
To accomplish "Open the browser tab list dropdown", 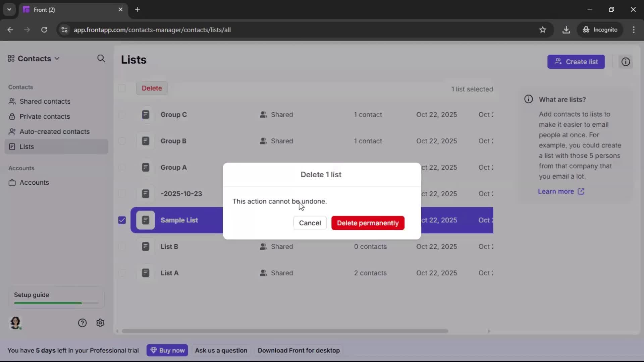I will (x=9, y=9).
